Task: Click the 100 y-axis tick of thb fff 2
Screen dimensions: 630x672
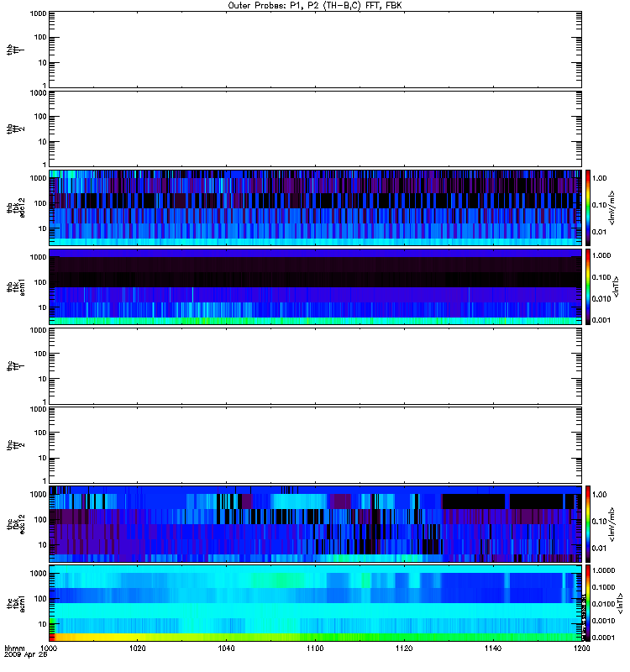Action: [40, 117]
